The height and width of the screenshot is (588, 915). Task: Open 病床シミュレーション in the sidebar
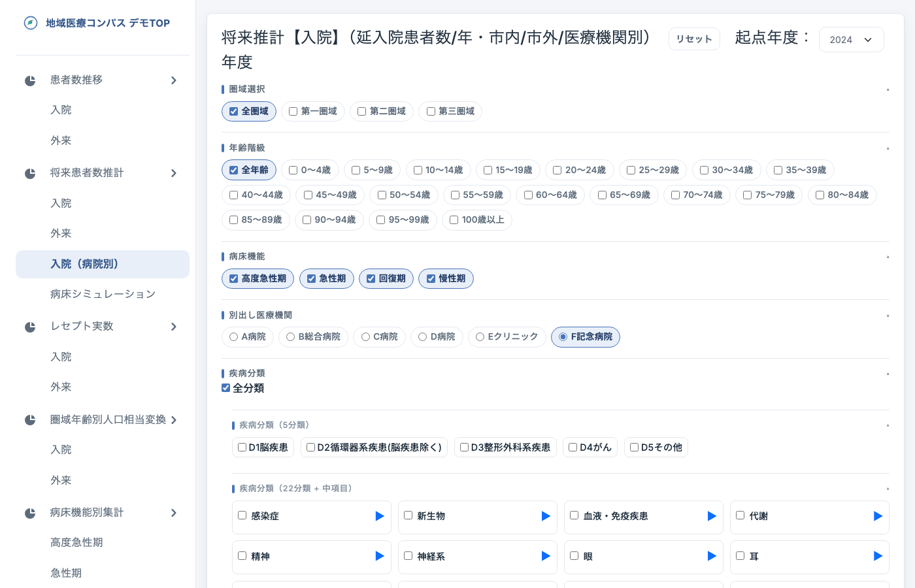[103, 295]
